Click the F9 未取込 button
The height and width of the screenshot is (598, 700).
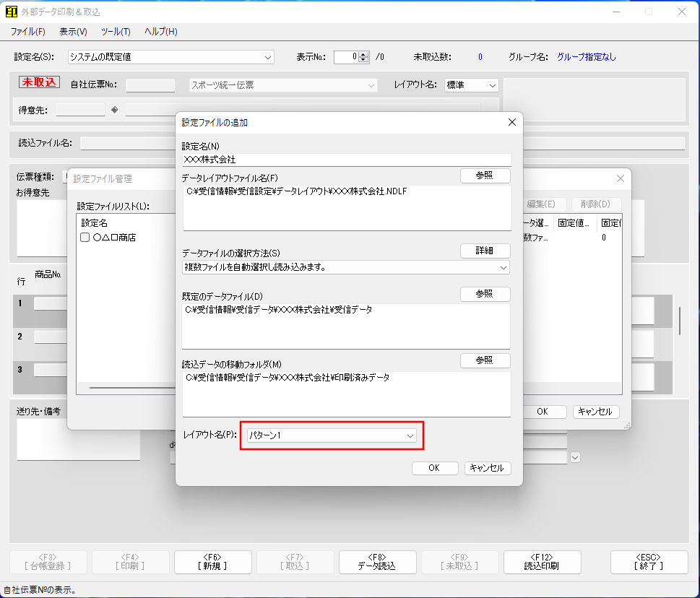460,562
